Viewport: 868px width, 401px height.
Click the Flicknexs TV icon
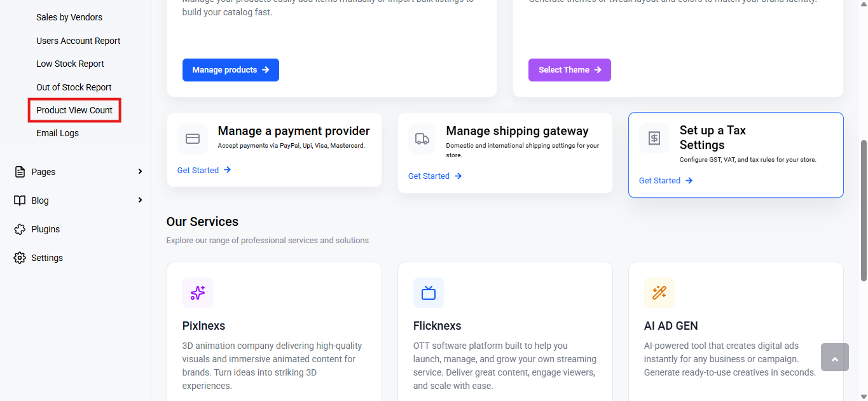pyautogui.click(x=429, y=293)
